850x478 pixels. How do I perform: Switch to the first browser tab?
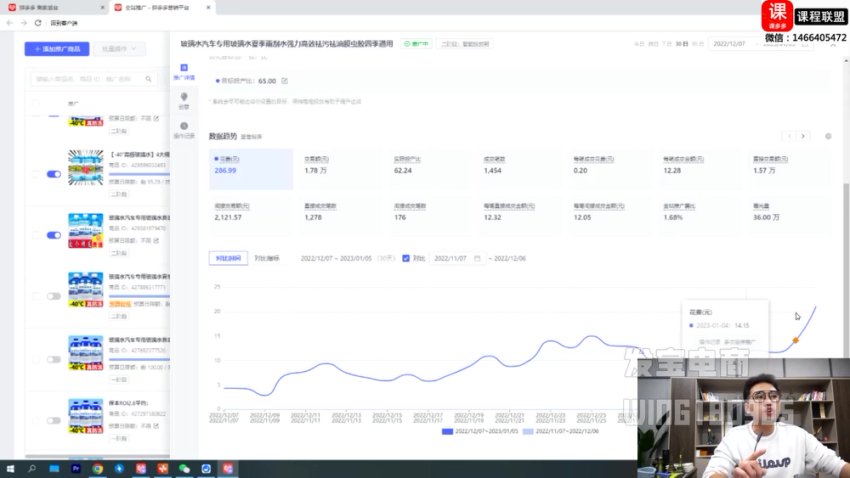click(x=52, y=7)
